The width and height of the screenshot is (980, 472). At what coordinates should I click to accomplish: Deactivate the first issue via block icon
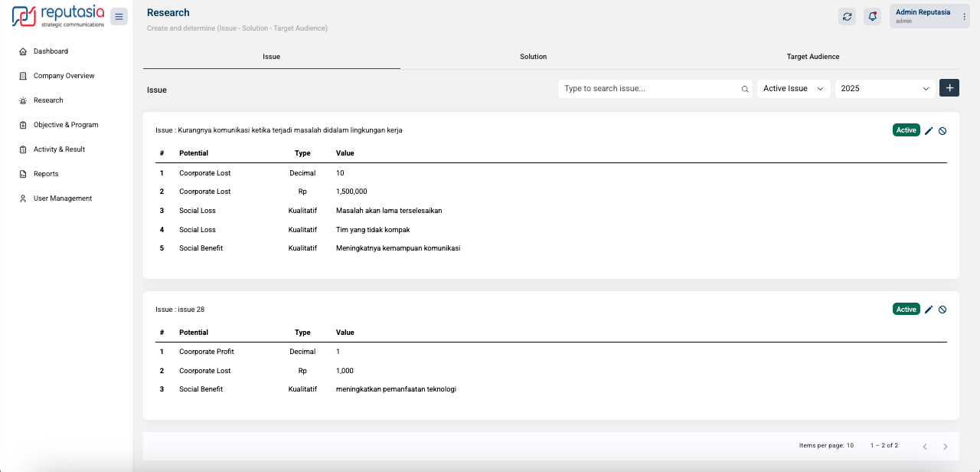pyautogui.click(x=942, y=131)
